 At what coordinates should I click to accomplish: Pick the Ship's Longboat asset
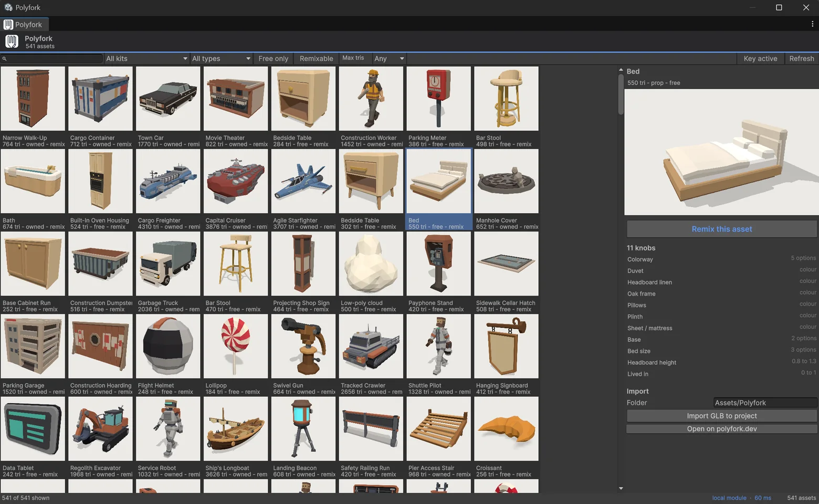pos(236,428)
